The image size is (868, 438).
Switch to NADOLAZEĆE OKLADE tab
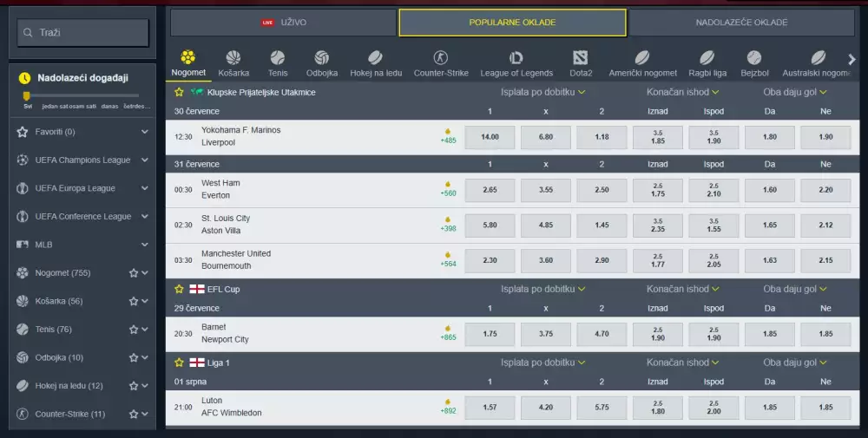[741, 23]
